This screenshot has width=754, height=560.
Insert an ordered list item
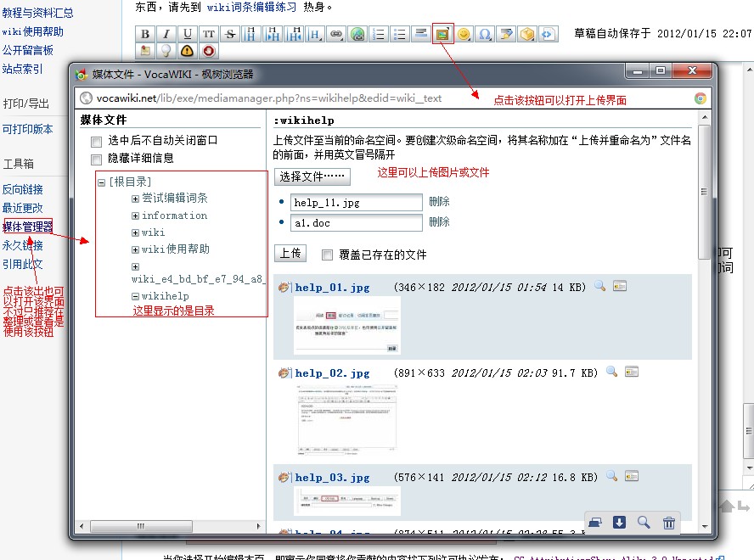(379, 34)
